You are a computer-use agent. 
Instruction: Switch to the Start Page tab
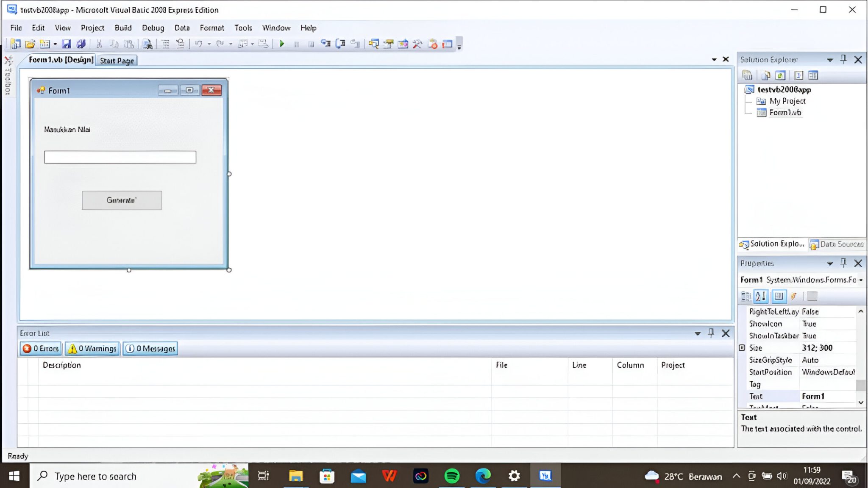117,60
